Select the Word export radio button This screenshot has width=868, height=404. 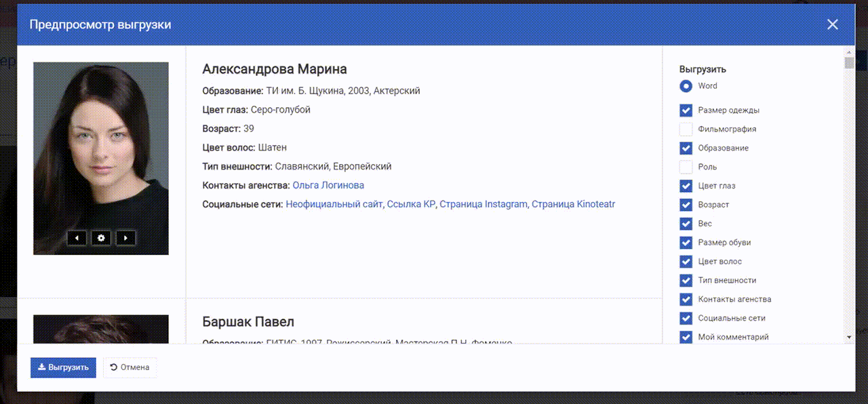(x=686, y=86)
